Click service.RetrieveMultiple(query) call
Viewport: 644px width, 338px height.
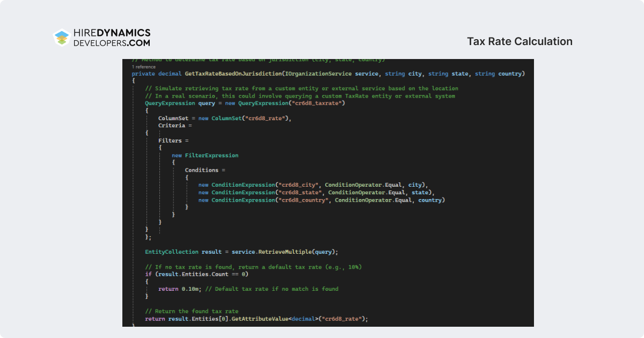283,252
